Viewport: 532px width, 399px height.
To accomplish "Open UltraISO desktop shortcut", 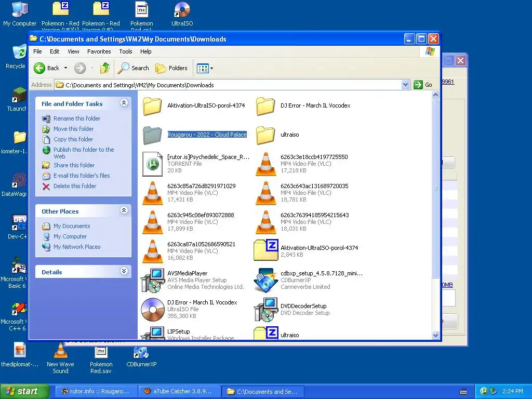I will (x=182, y=14).
